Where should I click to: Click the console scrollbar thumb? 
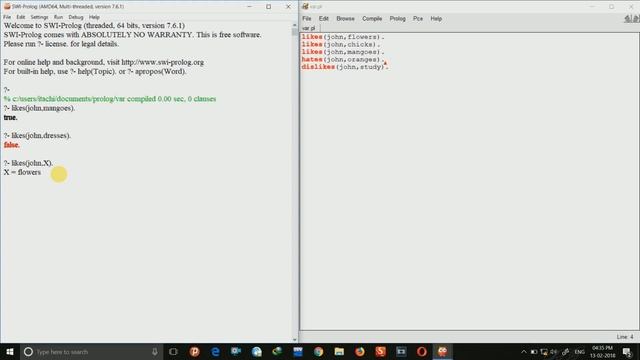pyautogui.click(x=295, y=32)
